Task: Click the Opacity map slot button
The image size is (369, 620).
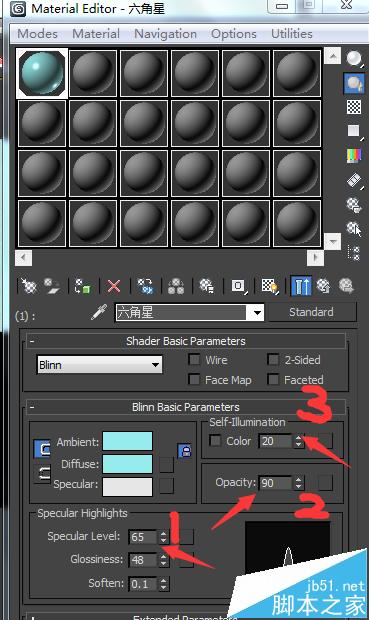Action: coord(325,483)
